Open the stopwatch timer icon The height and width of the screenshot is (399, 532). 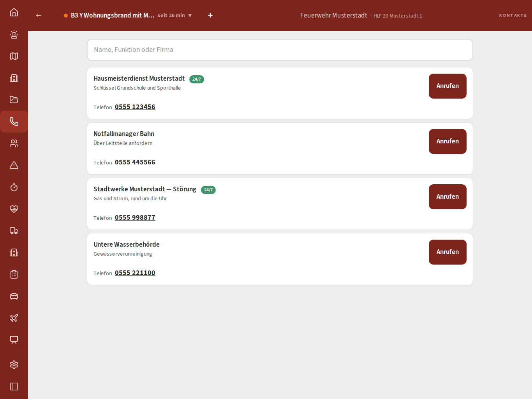(x=14, y=187)
